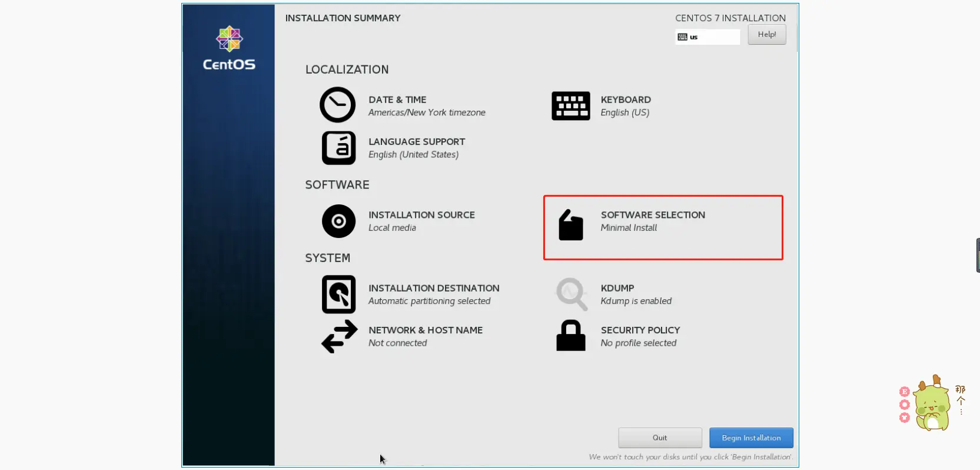Select KDUMP heading
Viewport: 980px width, 470px height.
pyautogui.click(x=617, y=288)
